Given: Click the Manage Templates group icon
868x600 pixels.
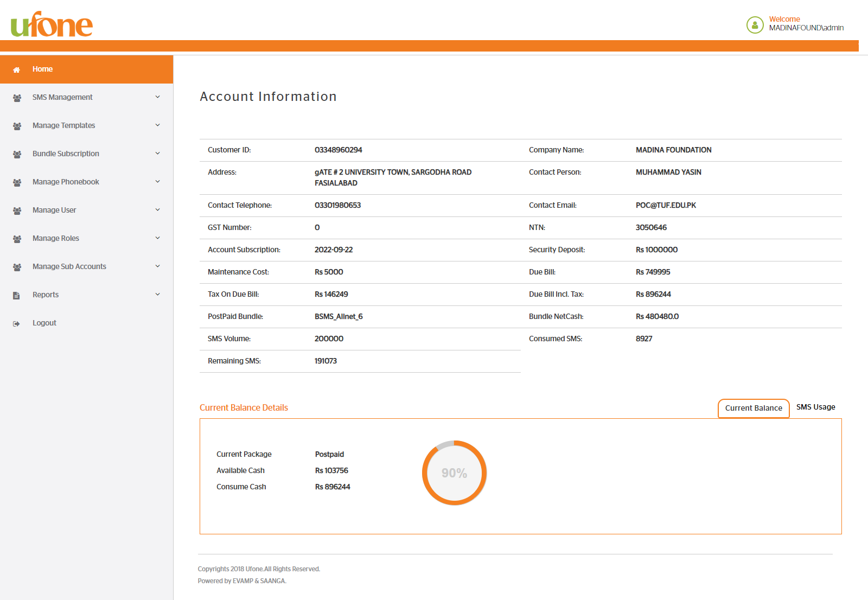Looking at the screenshot, I should coord(17,126).
